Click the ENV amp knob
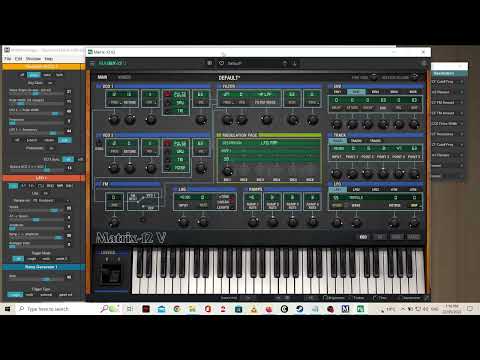The height and width of the screenshot is (360, 480). [414, 124]
